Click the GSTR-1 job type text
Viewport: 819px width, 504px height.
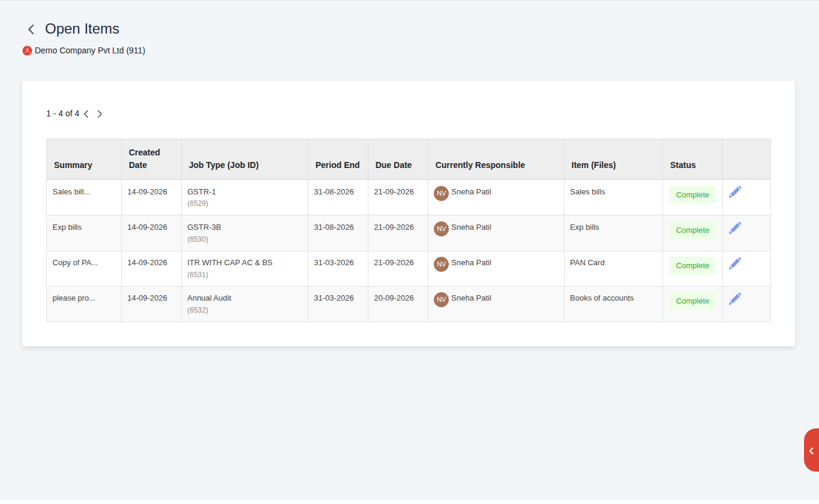(x=202, y=192)
